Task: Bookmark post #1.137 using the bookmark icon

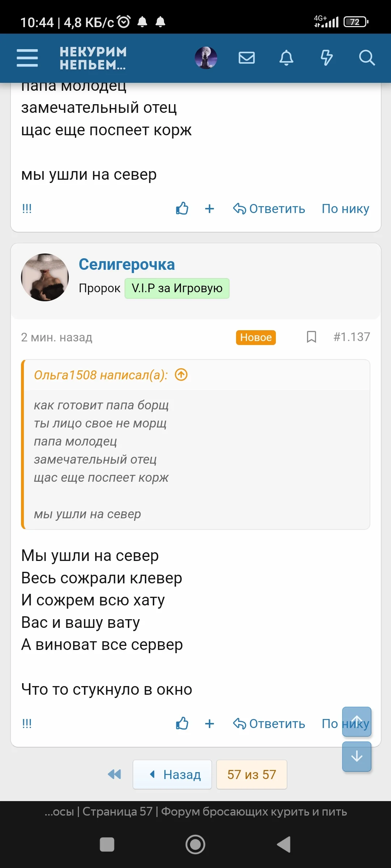Action: tap(311, 337)
